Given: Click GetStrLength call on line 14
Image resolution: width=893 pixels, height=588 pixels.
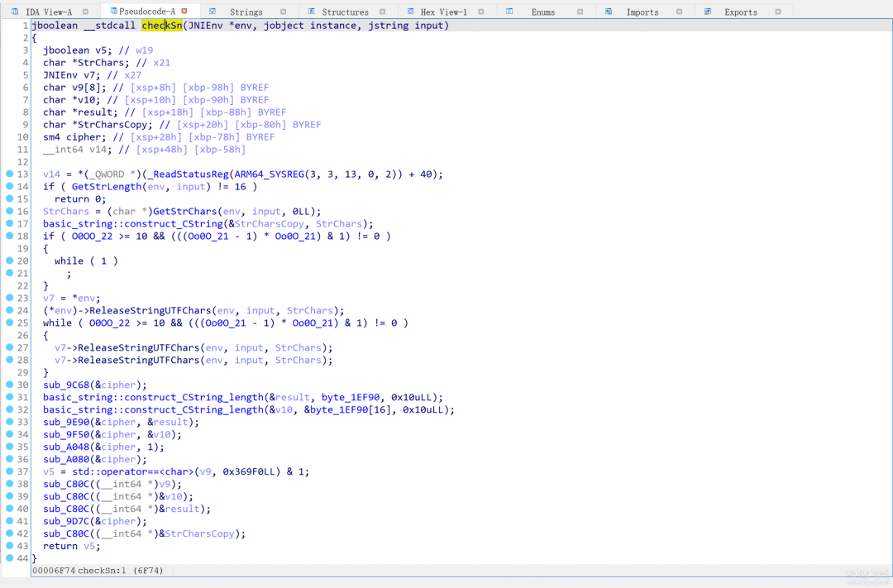Looking at the screenshot, I should click(106, 187).
